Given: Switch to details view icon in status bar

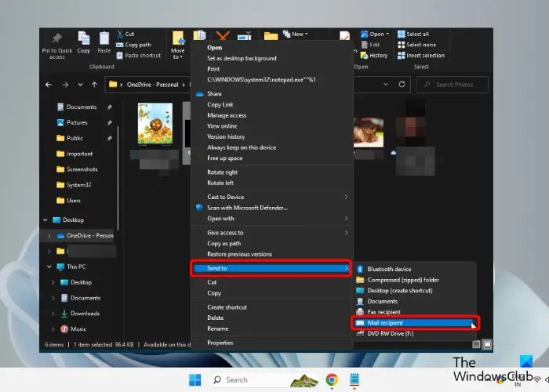Looking at the screenshot, I should pos(476,343).
